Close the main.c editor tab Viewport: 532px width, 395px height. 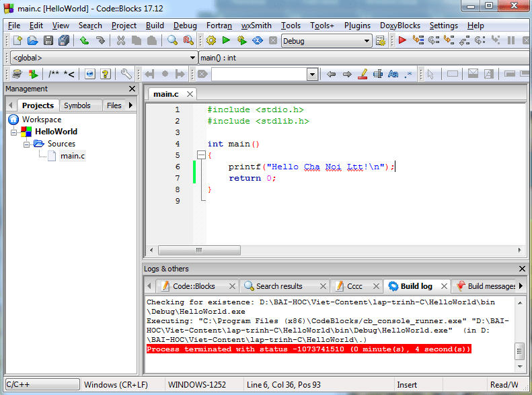[x=190, y=94]
